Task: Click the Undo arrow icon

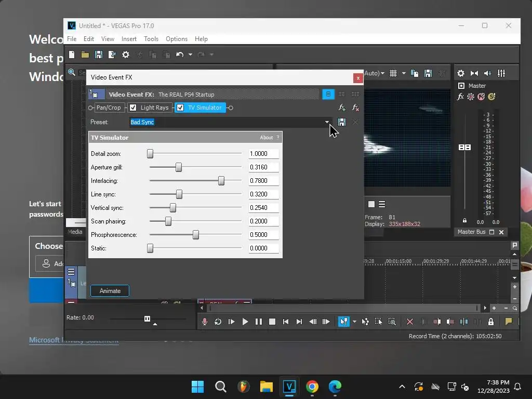Action: pyautogui.click(x=179, y=55)
